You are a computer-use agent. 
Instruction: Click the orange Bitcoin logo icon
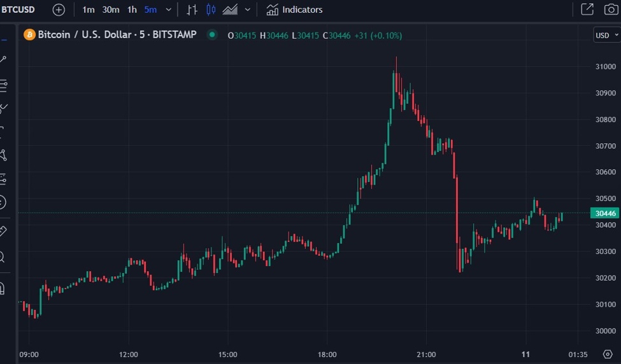click(x=29, y=35)
